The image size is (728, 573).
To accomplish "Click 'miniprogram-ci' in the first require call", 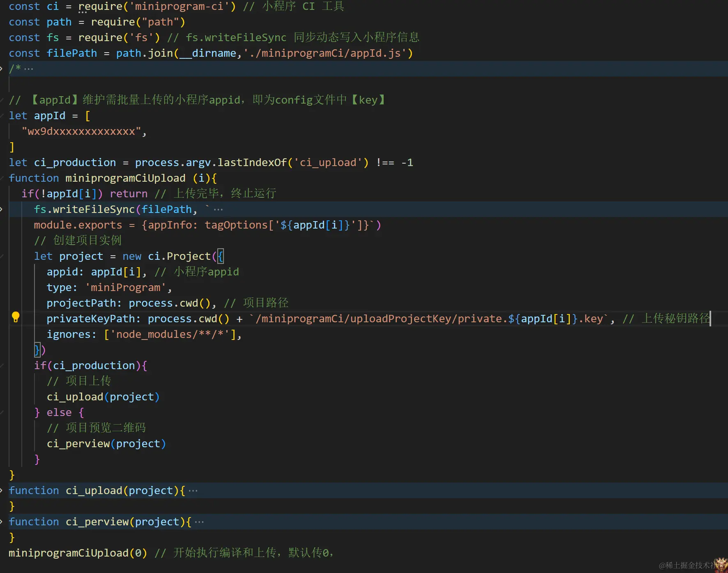I will (x=179, y=7).
